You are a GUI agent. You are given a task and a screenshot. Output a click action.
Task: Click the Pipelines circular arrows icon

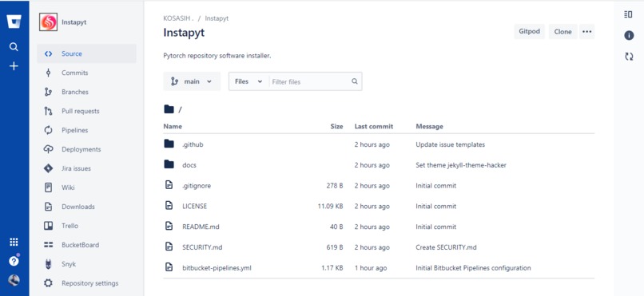click(x=49, y=130)
